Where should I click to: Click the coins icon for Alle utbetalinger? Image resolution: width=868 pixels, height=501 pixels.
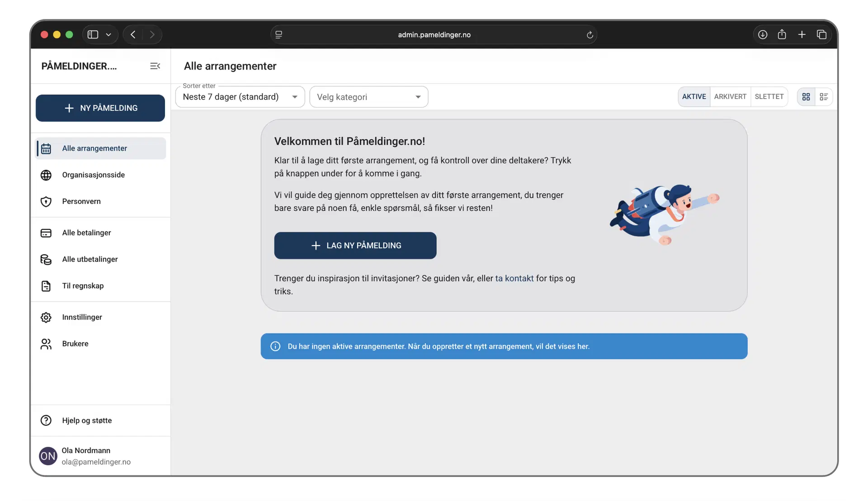coord(46,260)
